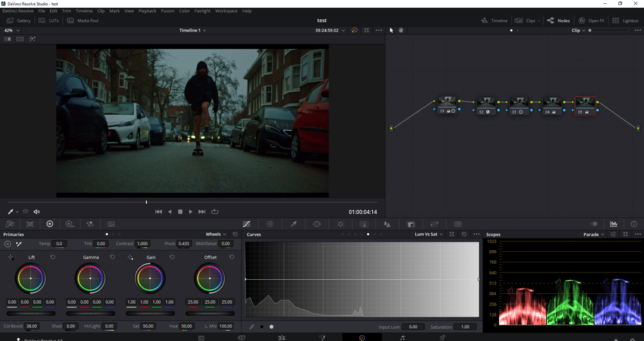
Task: Toggle Auto Balance button in Primaries
Action: [7, 244]
